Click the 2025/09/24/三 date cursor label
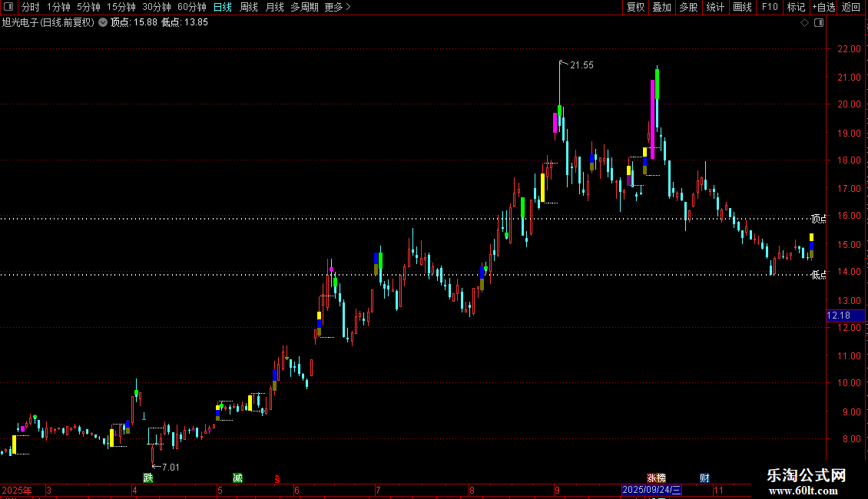 tap(651, 490)
